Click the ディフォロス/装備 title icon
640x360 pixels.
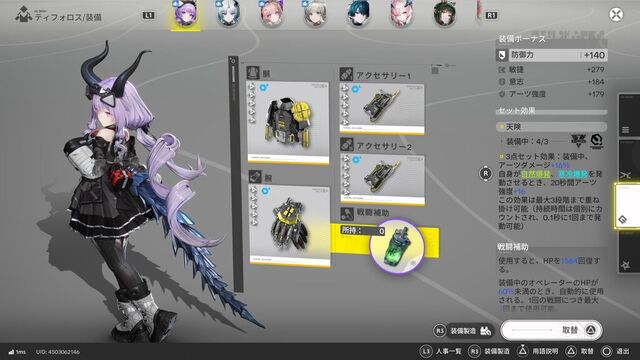pos(24,15)
